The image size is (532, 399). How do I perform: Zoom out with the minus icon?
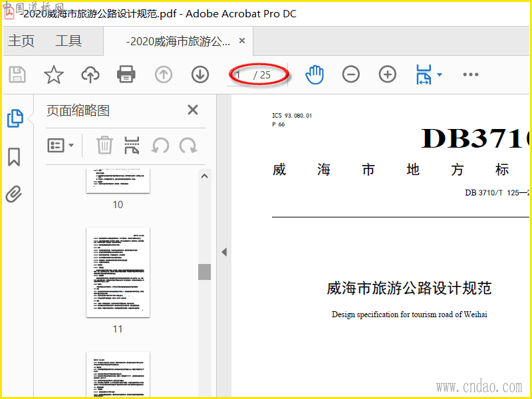[351, 74]
